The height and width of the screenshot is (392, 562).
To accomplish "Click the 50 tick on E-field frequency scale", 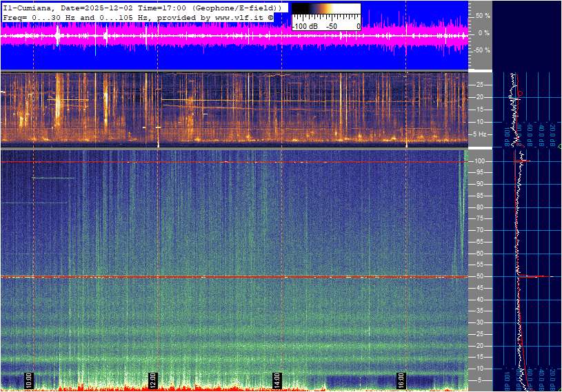I will pyautogui.click(x=479, y=276).
